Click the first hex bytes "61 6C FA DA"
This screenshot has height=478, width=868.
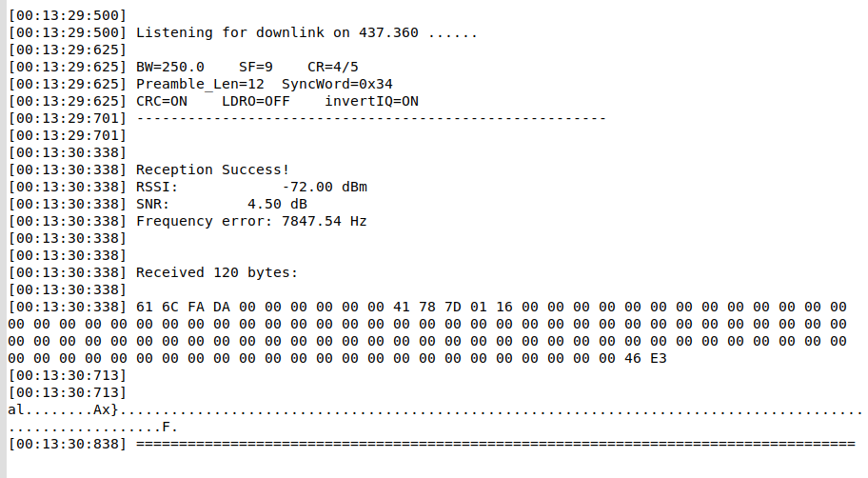[183, 307]
